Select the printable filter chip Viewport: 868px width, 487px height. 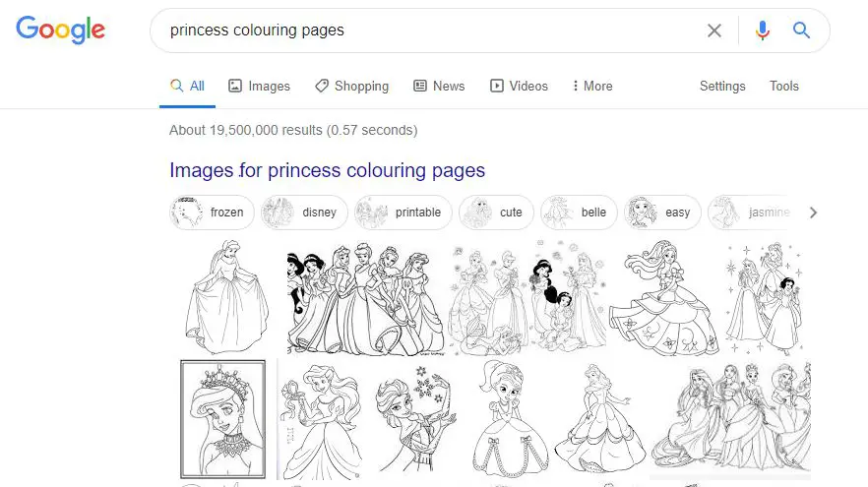[403, 213]
